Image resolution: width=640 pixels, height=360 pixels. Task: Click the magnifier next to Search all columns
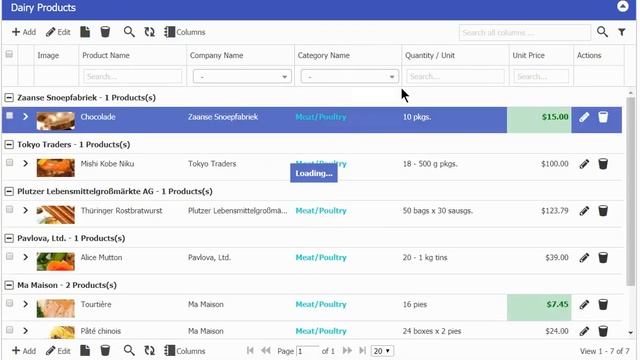point(602,32)
